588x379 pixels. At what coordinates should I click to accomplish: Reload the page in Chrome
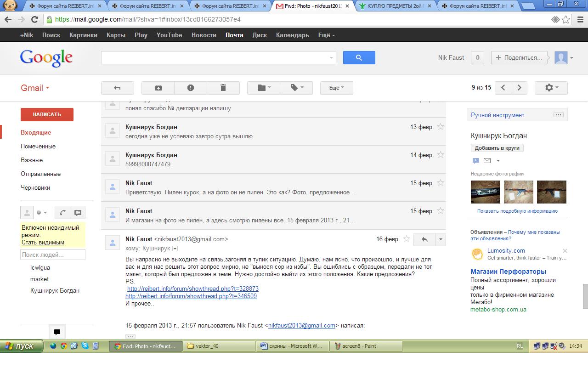pyautogui.click(x=34, y=20)
